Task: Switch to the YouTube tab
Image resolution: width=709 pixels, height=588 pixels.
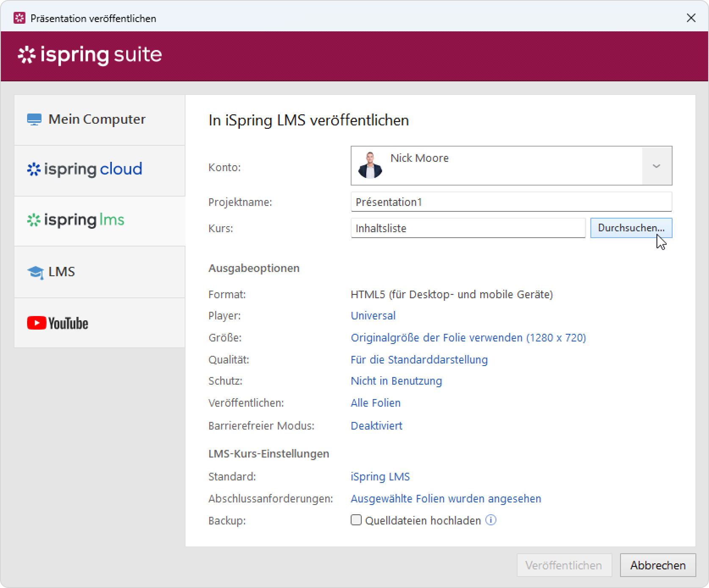Action: (100, 323)
